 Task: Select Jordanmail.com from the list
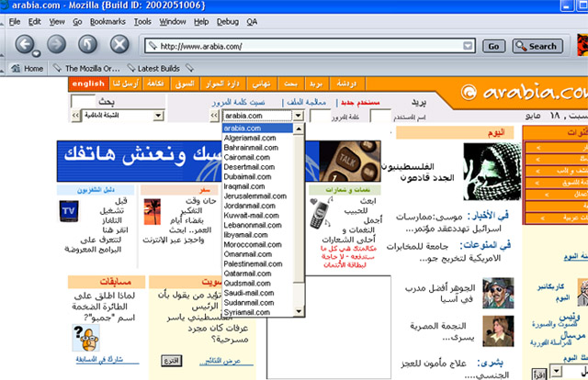[x=257, y=206]
